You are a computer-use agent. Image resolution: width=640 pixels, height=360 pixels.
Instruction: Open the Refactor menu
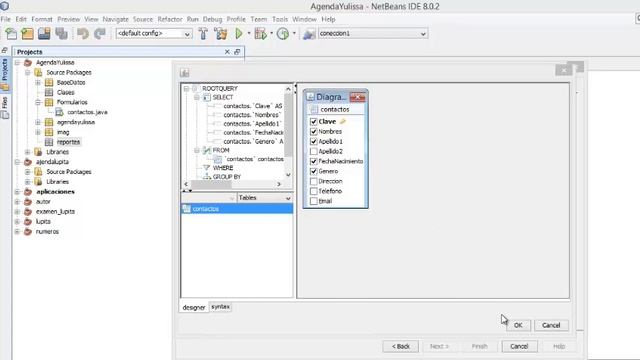[169, 19]
